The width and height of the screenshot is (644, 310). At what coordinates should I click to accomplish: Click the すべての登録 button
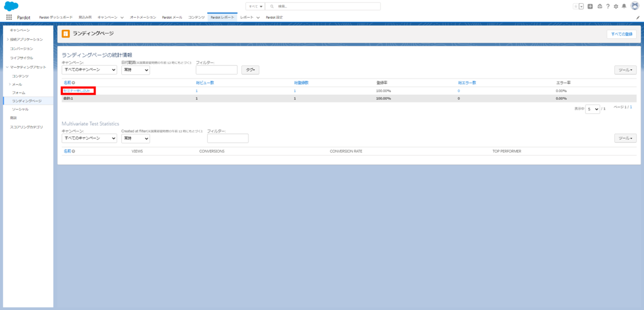coord(621,34)
